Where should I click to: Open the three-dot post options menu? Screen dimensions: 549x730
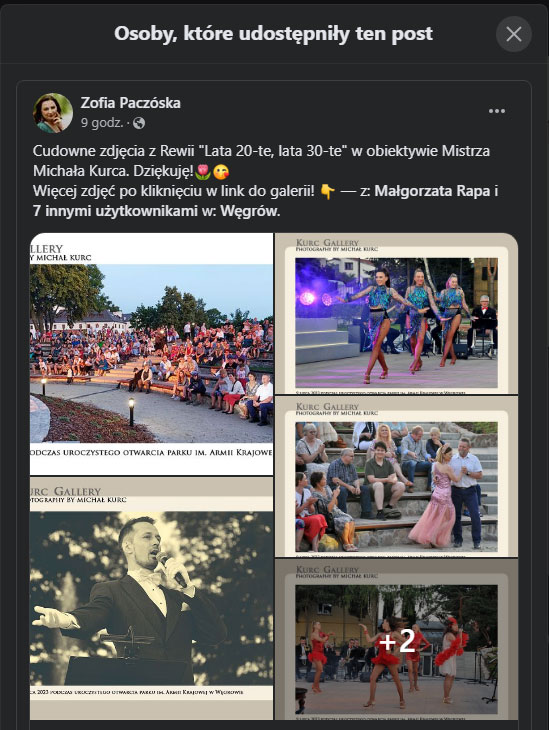[497, 111]
